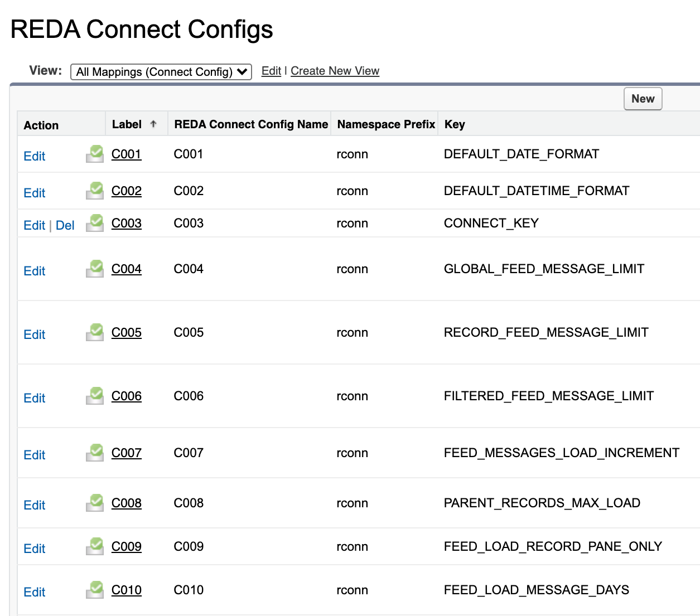Click the record icon for row C005
The image size is (700, 616).
tap(95, 332)
